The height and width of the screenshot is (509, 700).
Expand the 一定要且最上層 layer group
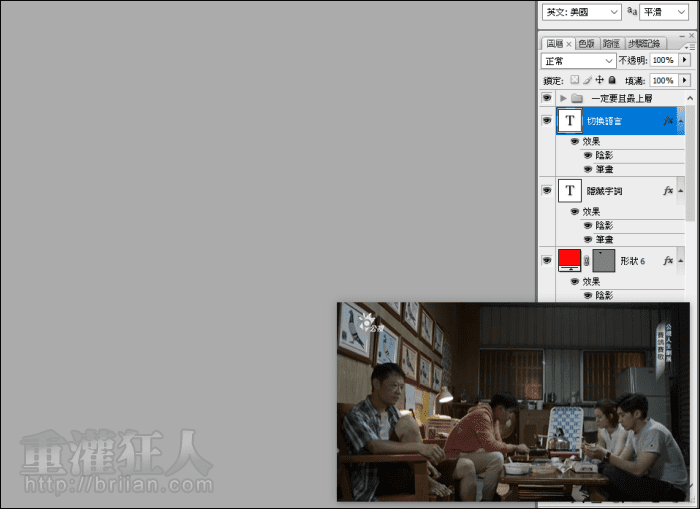click(x=563, y=98)
